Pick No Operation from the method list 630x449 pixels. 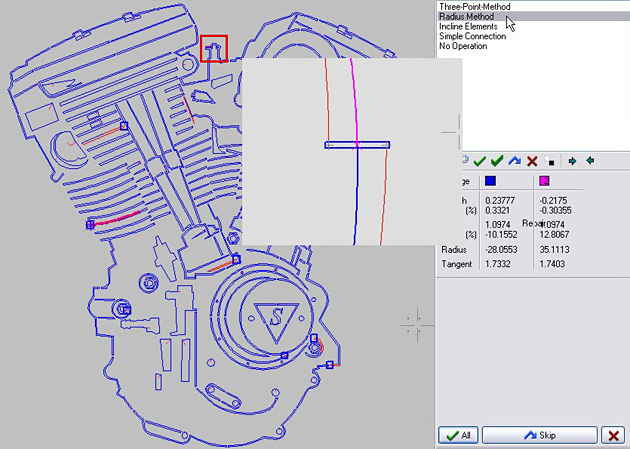point(463,46)
